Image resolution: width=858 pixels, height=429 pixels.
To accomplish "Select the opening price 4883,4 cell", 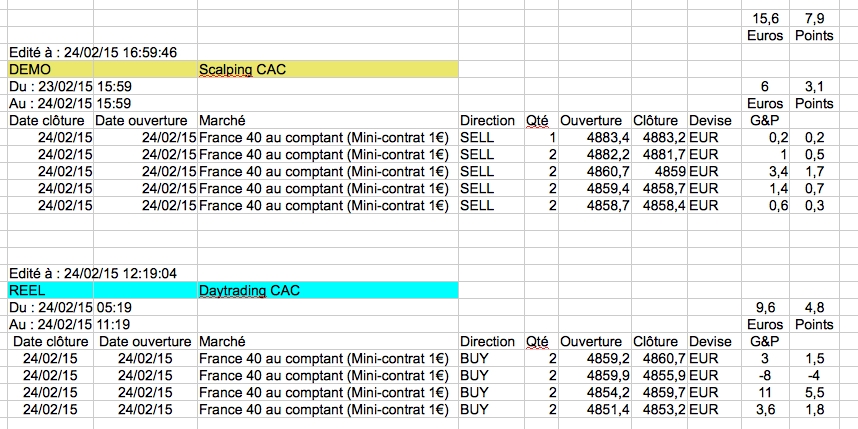I will click(x=594, y=137).
